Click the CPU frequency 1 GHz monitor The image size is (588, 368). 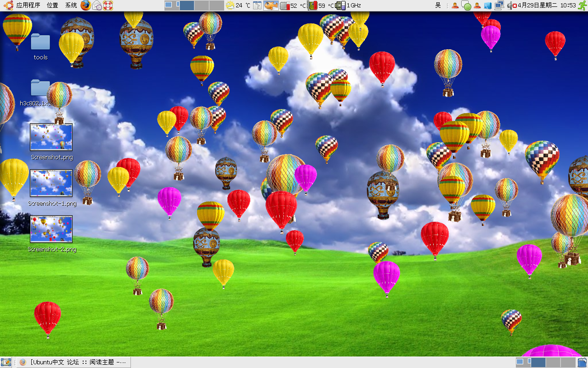pos(340,6)
